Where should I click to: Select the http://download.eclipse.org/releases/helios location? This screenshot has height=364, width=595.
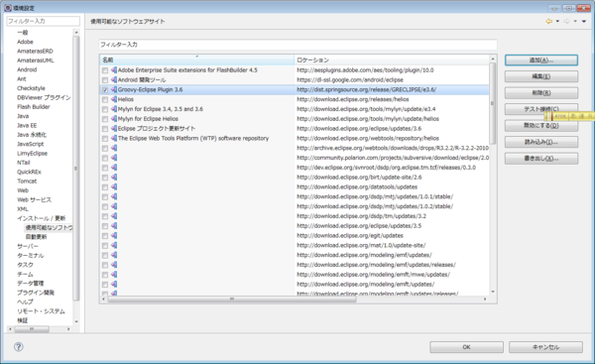(353, 99)
